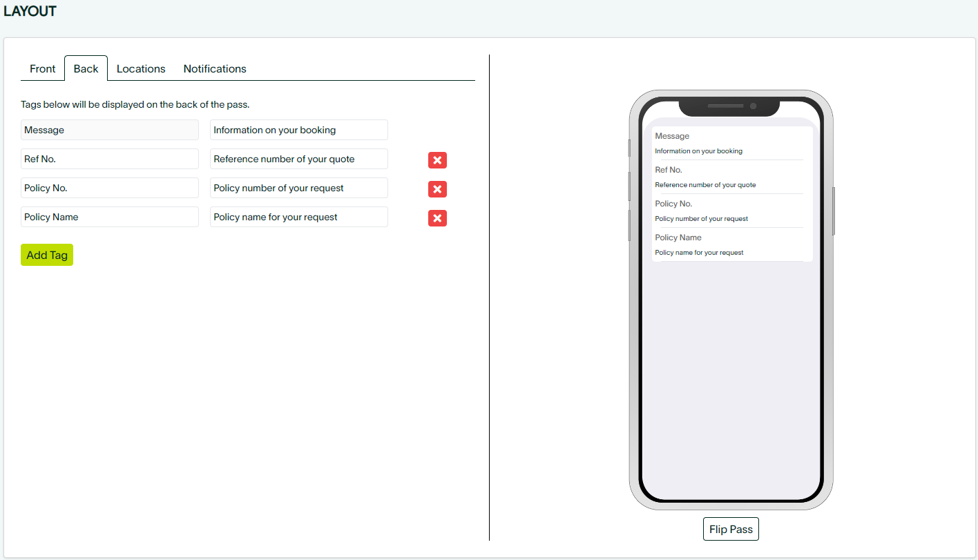
Task: Click the Policy No. label input field
Action: [110, 188]
